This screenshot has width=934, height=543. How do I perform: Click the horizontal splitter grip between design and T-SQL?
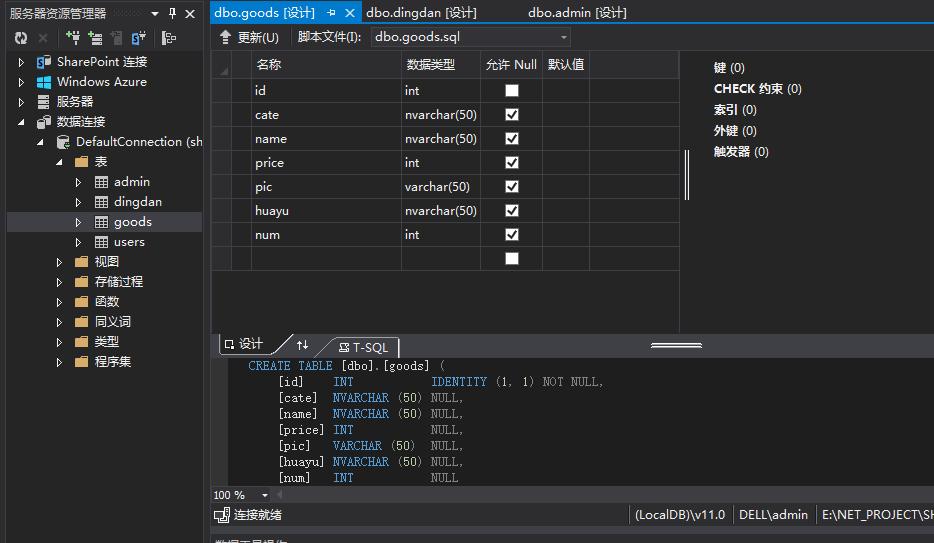(676, 345)
